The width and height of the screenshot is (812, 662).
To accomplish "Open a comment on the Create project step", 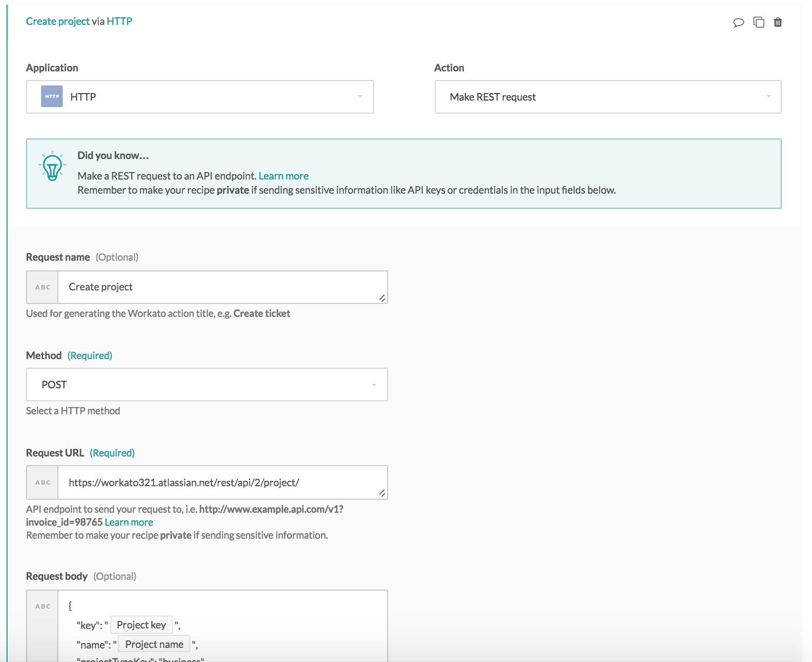I will [x=738, y=22].
